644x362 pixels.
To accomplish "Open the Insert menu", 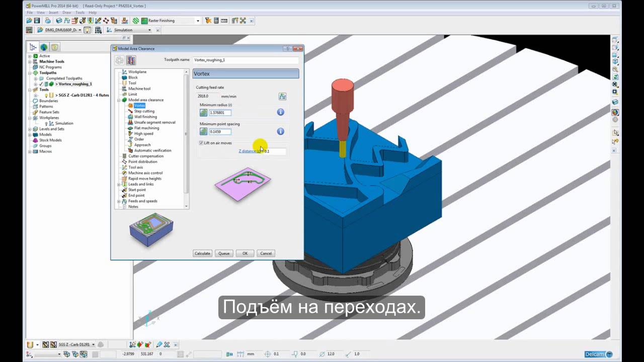I will click(53, 12).
